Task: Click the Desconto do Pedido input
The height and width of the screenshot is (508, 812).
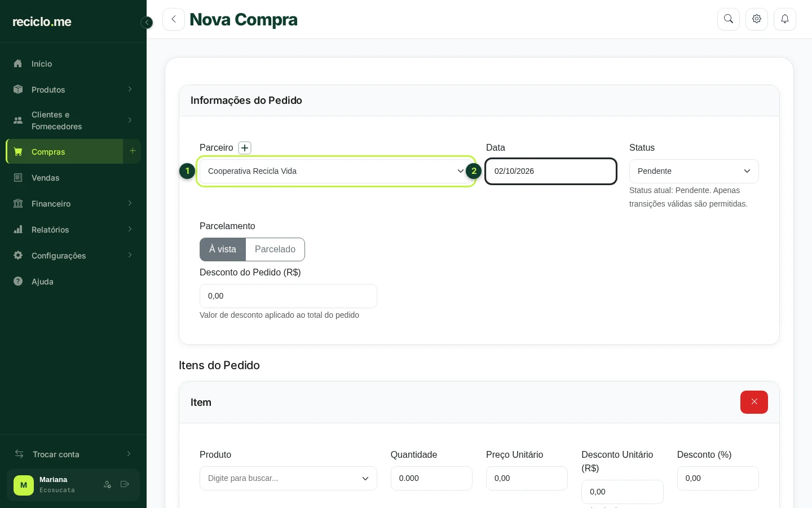Action: point(288,296)
